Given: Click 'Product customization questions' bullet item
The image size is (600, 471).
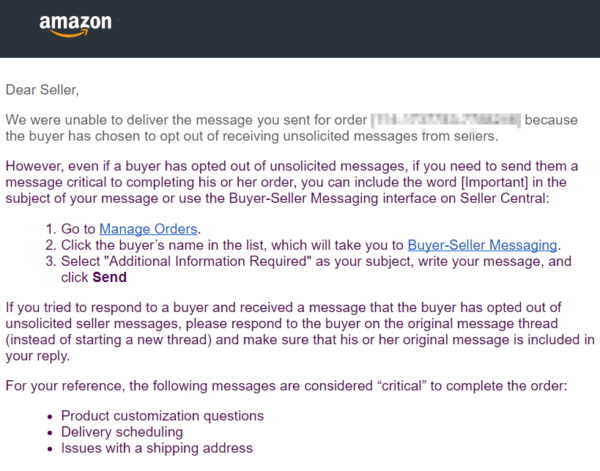Looking at the screenshot, I should (x=162, y=416).
